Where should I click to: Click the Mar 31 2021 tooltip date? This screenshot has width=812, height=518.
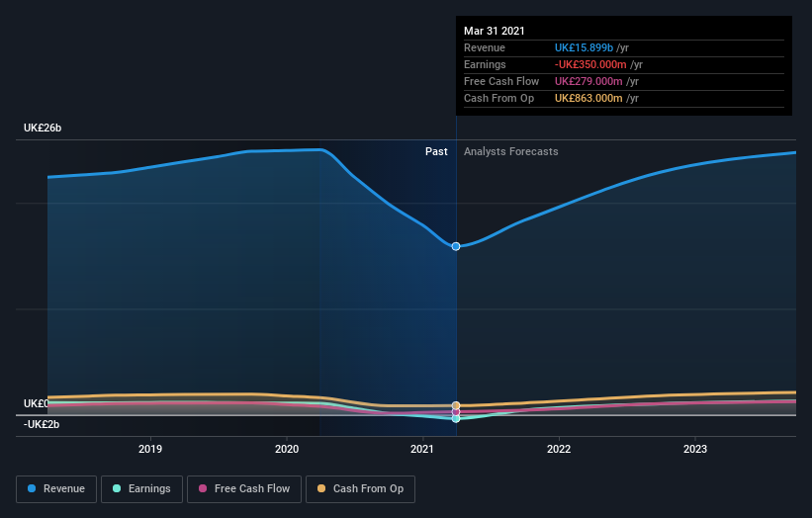point(495,31)
